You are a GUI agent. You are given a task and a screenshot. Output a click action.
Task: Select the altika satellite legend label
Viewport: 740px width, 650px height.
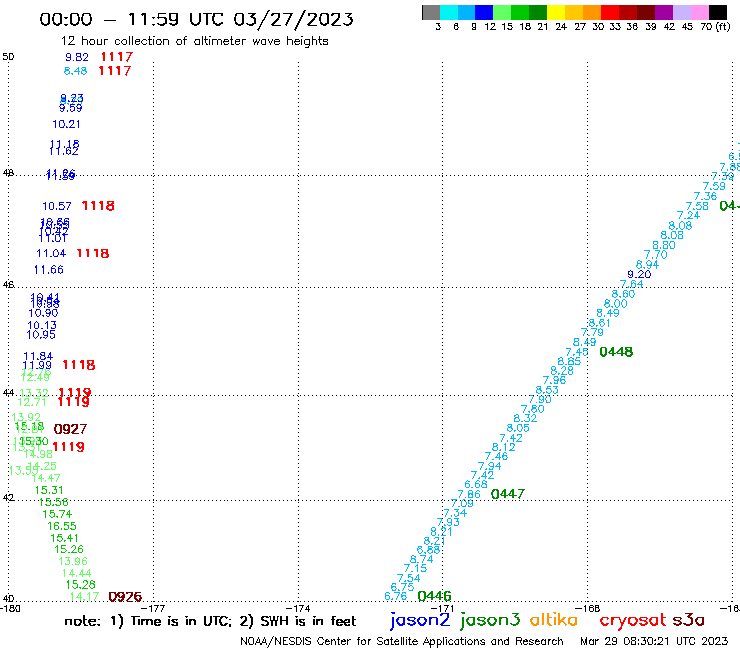(x=554, y=620)
